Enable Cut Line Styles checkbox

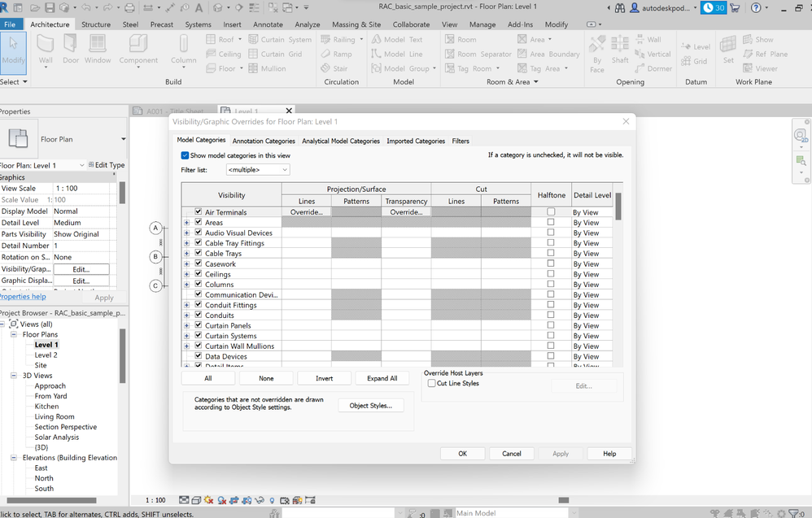[x=431, y=384]
